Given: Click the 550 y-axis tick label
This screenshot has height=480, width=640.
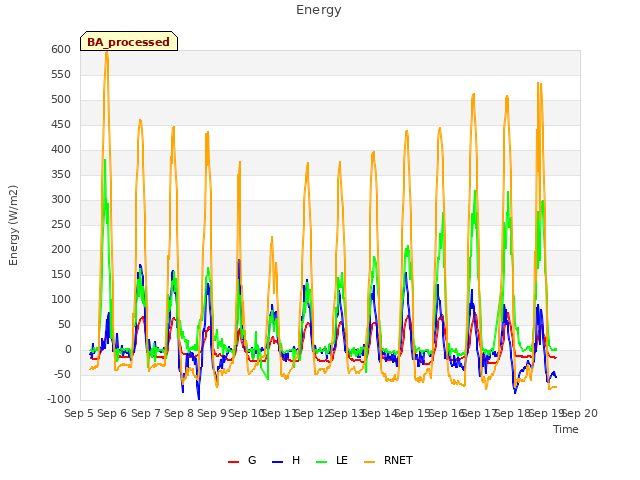Looking at the screenshot, I should coord(61,75).
